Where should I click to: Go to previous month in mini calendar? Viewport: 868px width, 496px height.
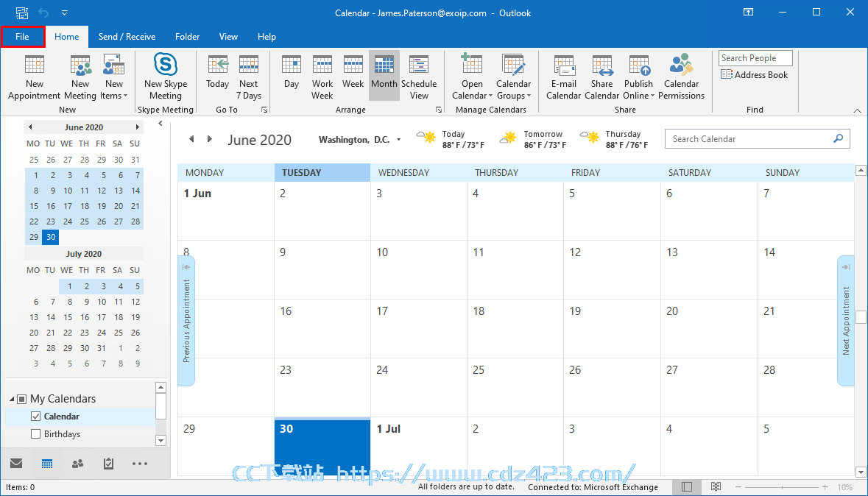pos(30,127)
